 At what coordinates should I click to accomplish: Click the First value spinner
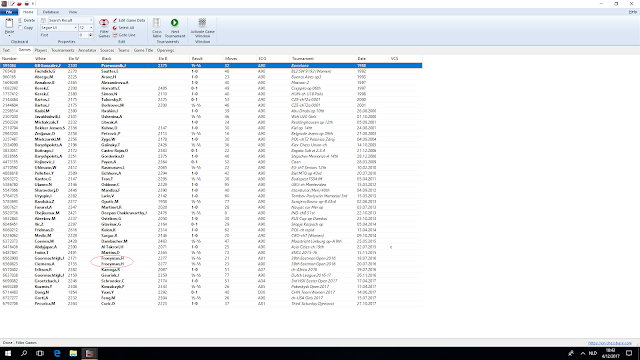pyautogui.click(x=91, y=35)
